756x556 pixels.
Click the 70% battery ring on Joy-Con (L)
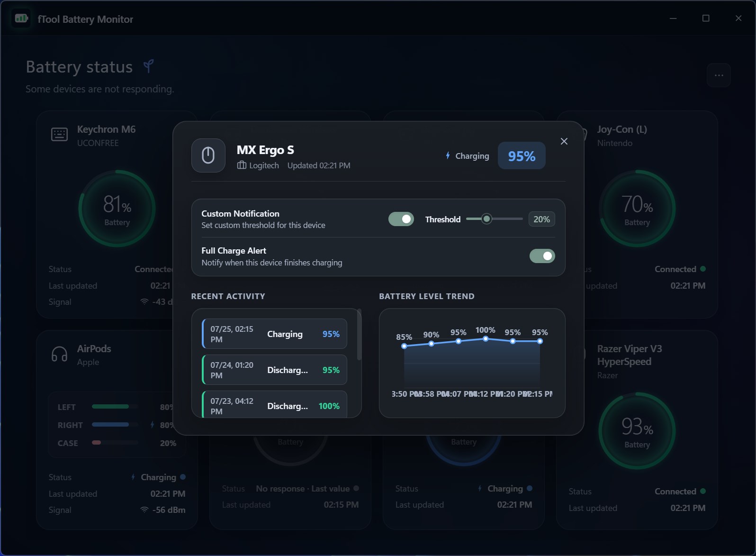pyautogui.click(x=637, y=209)
